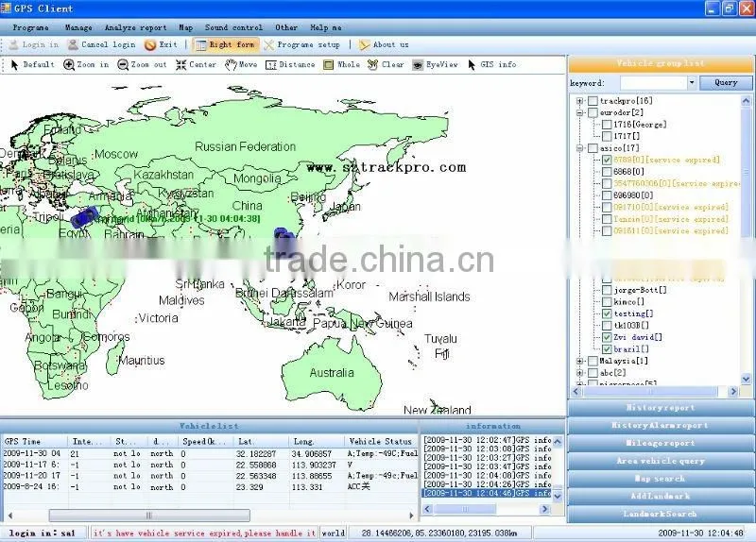This screenshot has width=756, height=542.
Task: Click the Query button
Action: pos(726,83)
